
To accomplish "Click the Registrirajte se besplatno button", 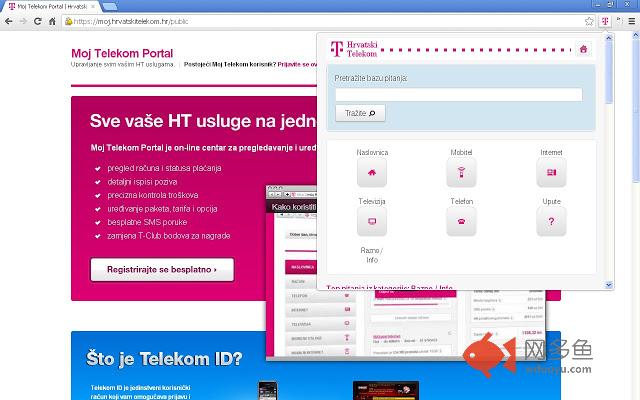I will [162, 269].
